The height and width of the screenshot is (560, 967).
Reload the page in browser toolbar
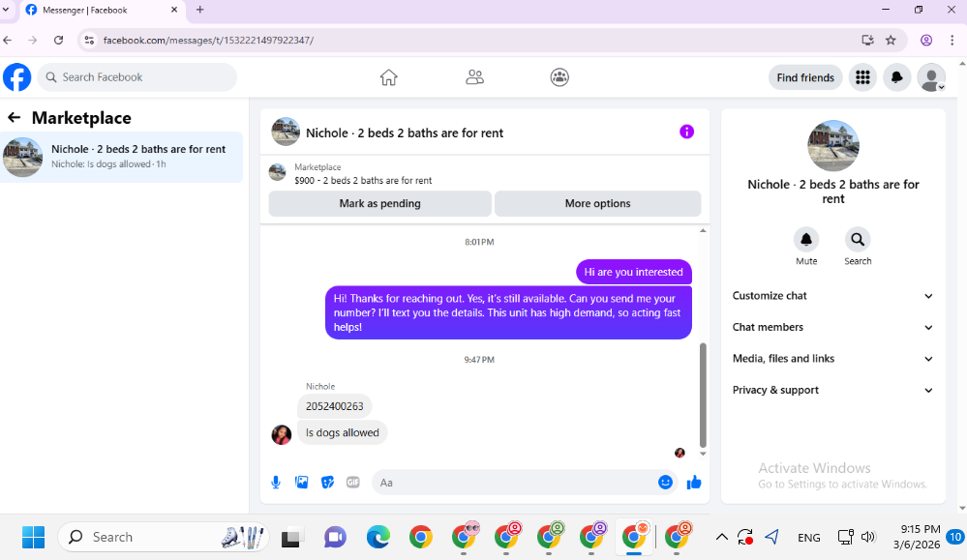(x=59, y=40)
